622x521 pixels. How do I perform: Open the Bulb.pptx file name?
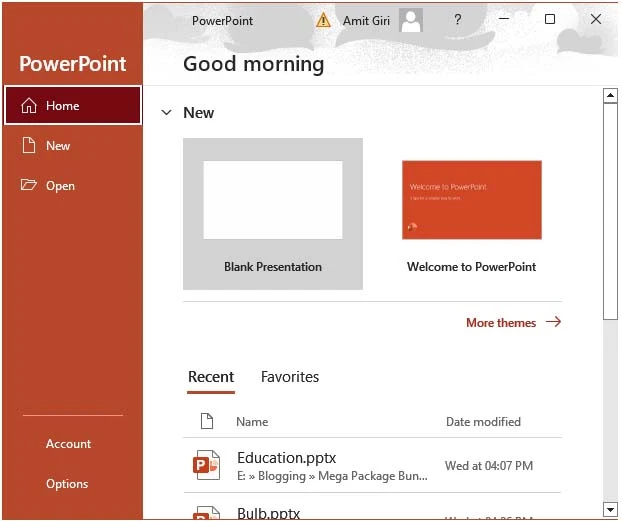point(269,513)
